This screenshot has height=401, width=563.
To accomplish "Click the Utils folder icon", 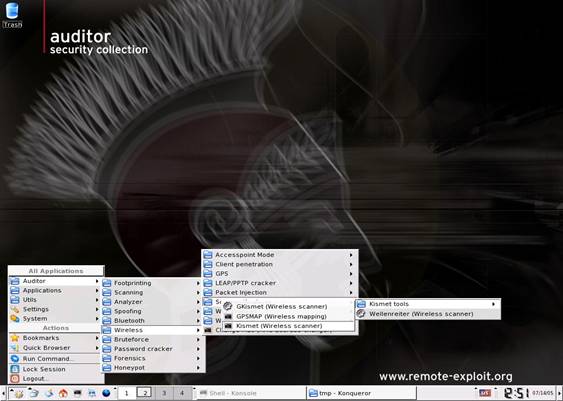I will 15,300.
